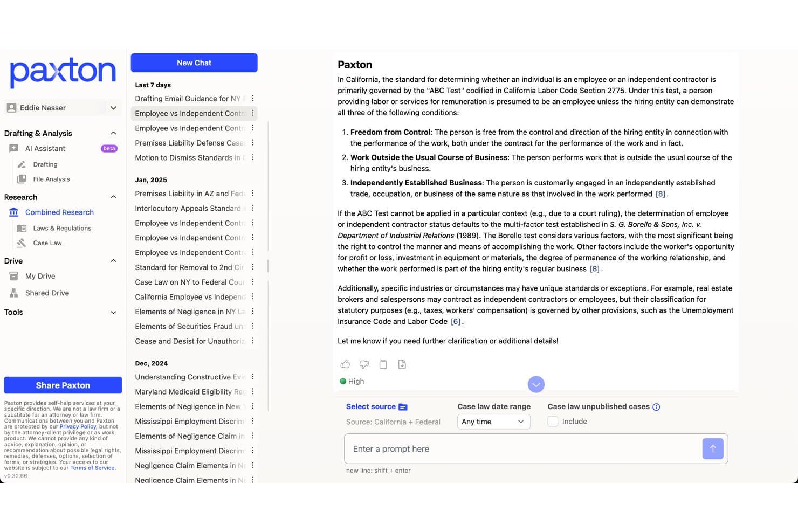Copy the response with the clipboard icon
The height and width of the screenshot is (532, 798).
[x=383, y=364]
